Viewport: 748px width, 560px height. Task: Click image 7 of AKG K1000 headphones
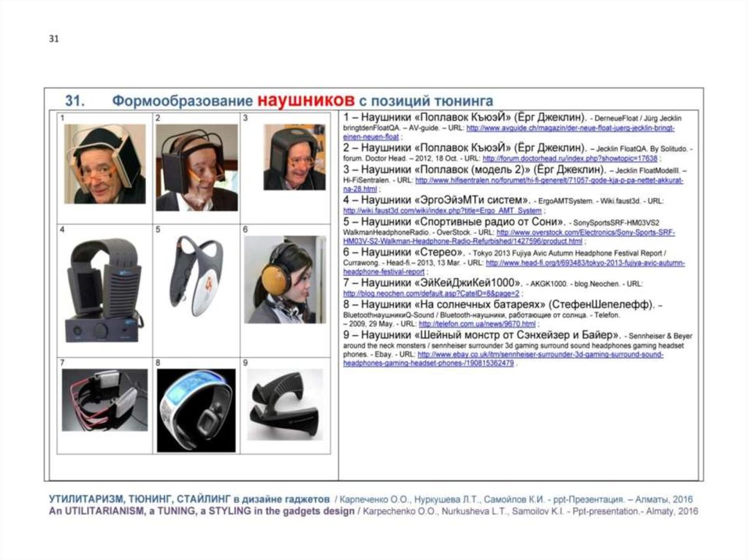click(104, 399)
